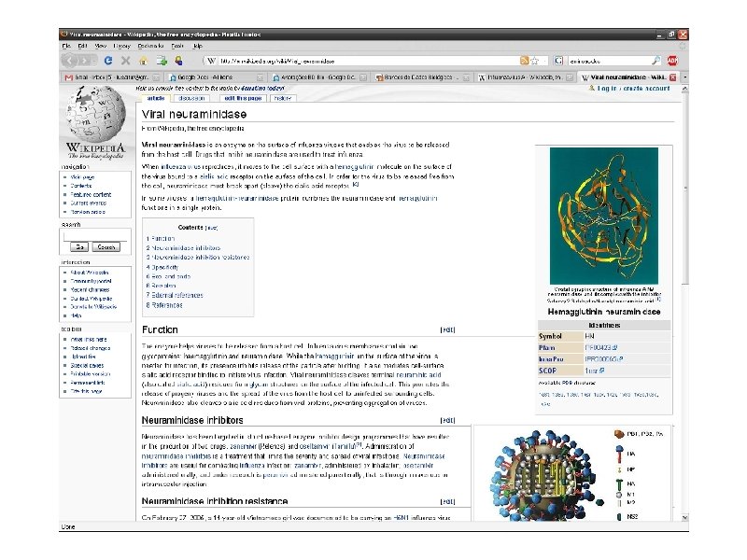Close the Google Docs All items tab

tap(261, 77)
